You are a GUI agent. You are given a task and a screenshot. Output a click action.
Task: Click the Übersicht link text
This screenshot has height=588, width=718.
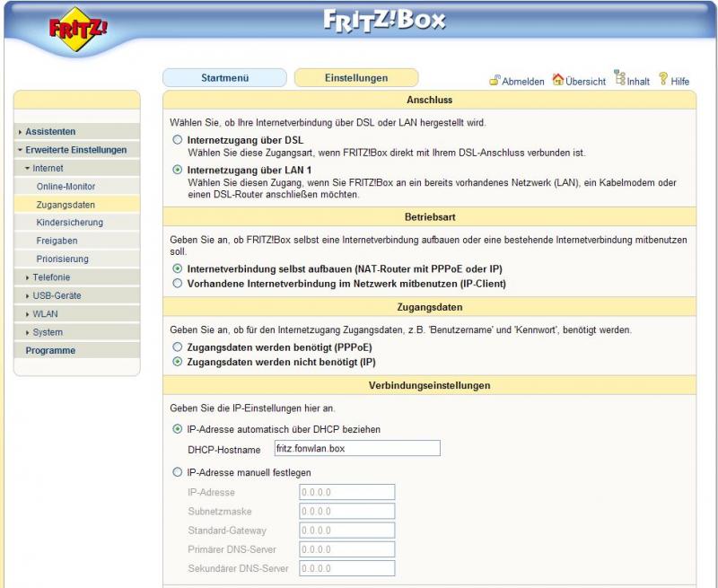tap(585, 82)
